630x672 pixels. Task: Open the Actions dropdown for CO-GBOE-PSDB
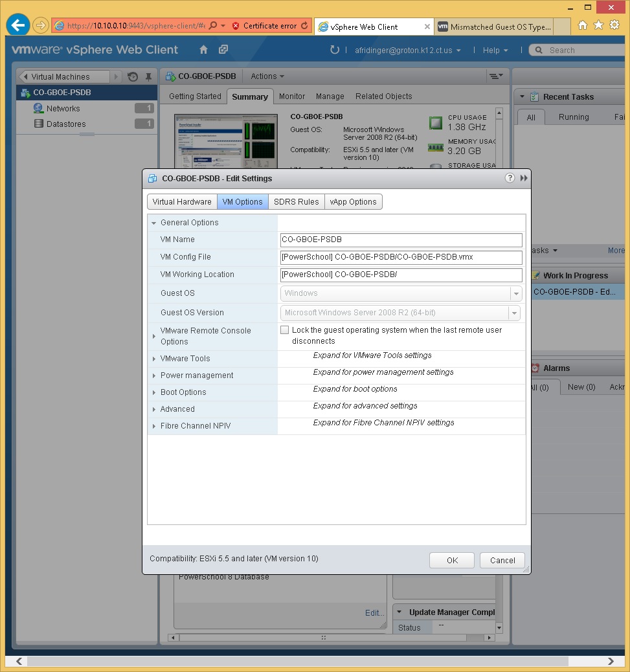pos(266,76)
